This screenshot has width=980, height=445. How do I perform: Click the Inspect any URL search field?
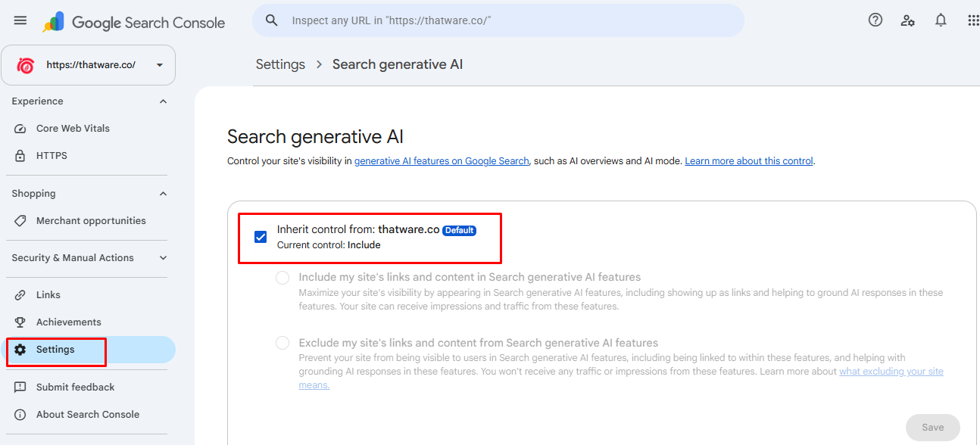498,20
